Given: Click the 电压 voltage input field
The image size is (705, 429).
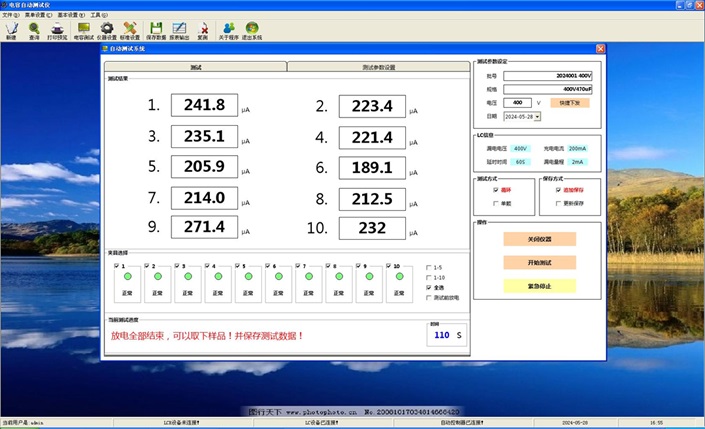Looking at the screenshot, I should [519, 102].
